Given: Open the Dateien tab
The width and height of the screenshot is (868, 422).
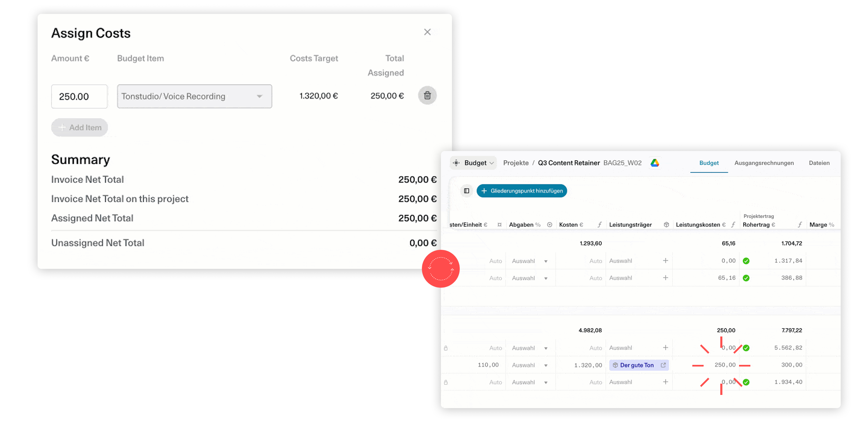Looking at the screenshot, I should pyautogui.click(x=819, y=163).
